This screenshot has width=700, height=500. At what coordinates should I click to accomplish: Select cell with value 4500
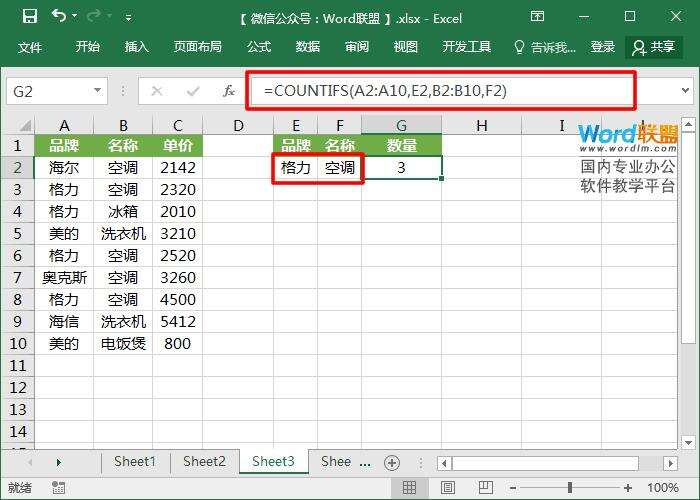tap(178, 300)
